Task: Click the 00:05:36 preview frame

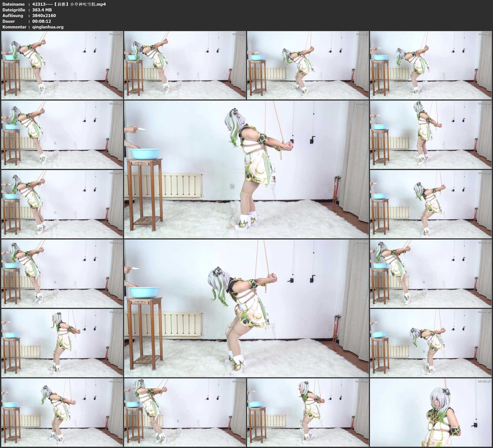Action: click(62, 343)
